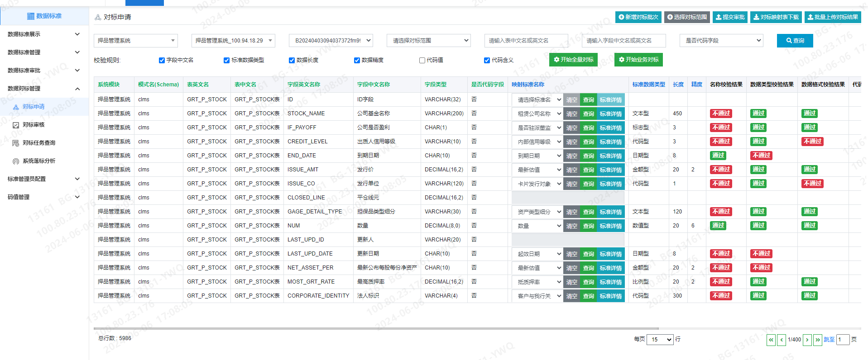The width and height of the screenshot is (868, 360).
Task: Click the 对标申请 sidebar icon
Action: (16, 107)
